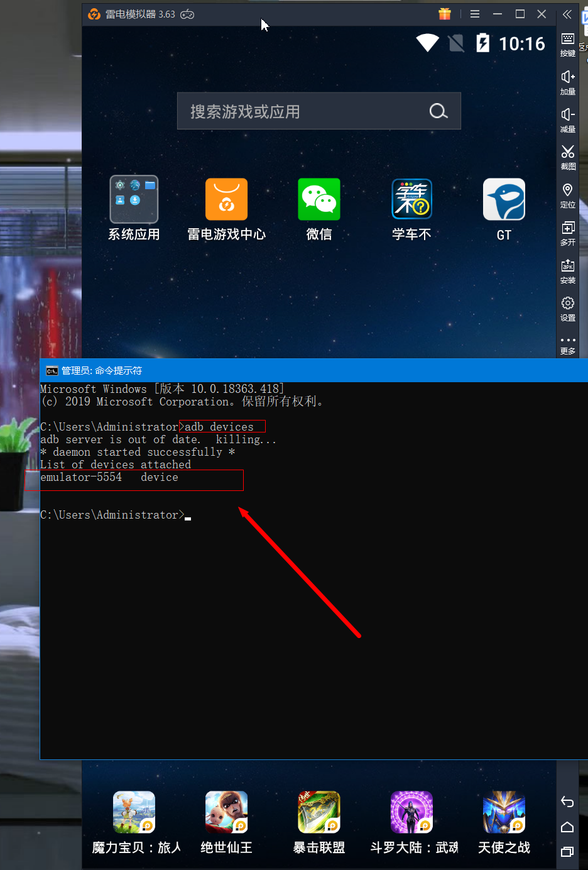Click the Wi-Fi status icon
The width and height of the screenshot is (588, 870).
pos(427,43)
